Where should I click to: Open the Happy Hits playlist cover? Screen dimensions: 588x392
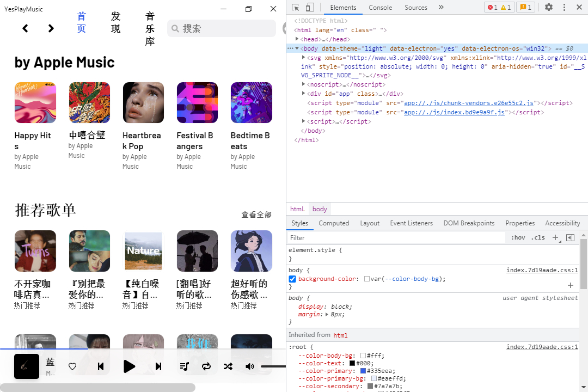(35, 103)
